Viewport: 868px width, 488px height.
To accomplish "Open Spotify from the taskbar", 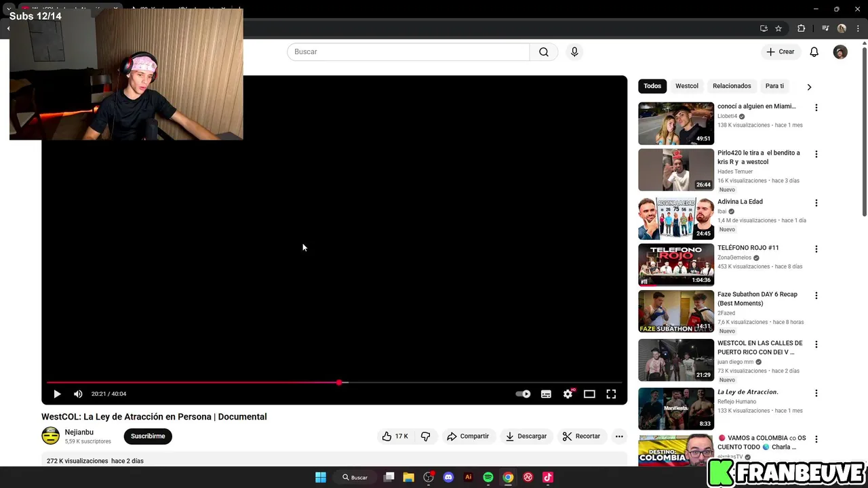I will click(488, 477).
